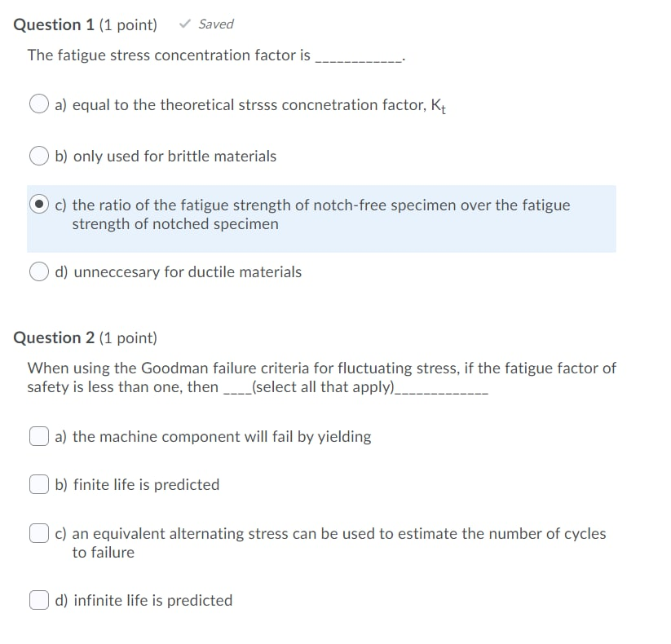Select the currently chosen option c radio button
This screenshot has height=644, width=671.
(38, 205)
